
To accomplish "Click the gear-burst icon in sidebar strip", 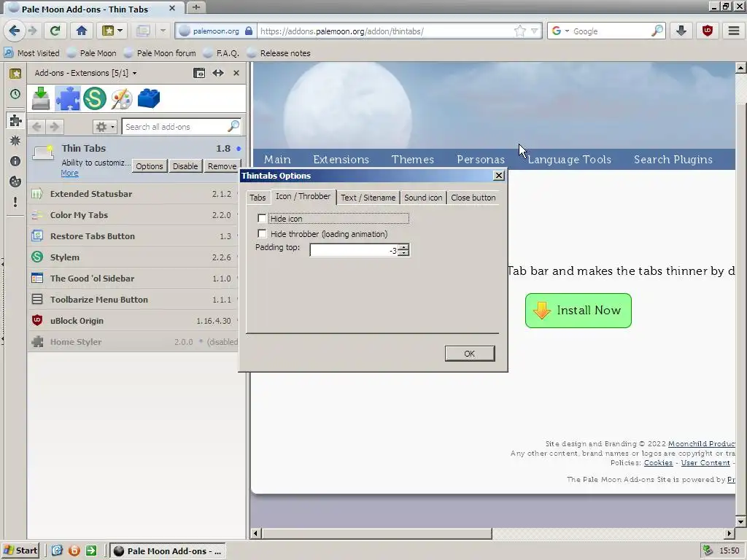I will pyautogui.click(x=15, y=141).
